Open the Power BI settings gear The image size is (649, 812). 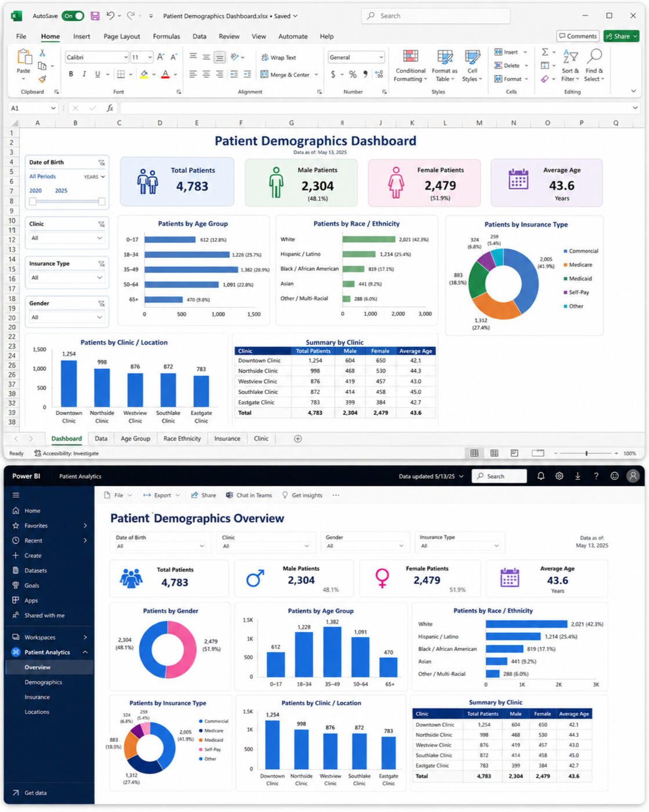pos(559,476)
